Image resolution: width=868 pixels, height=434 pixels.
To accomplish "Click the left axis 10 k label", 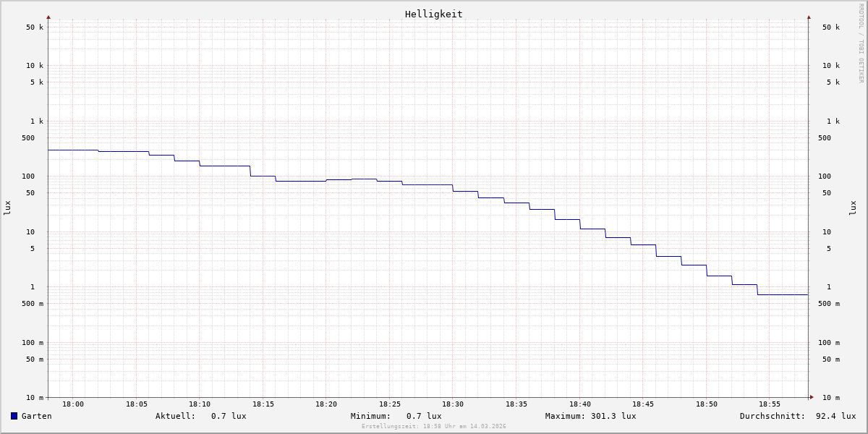I will (x=35, y=66).
